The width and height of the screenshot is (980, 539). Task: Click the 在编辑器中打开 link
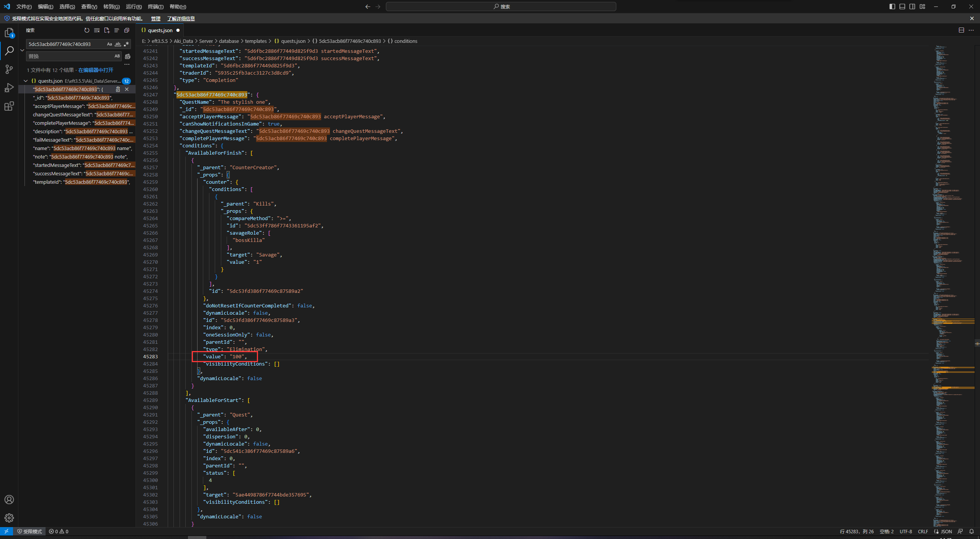96,70
